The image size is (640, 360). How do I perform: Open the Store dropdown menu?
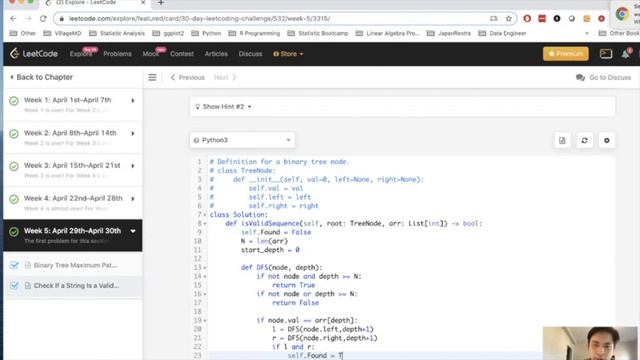pos(288,54)
